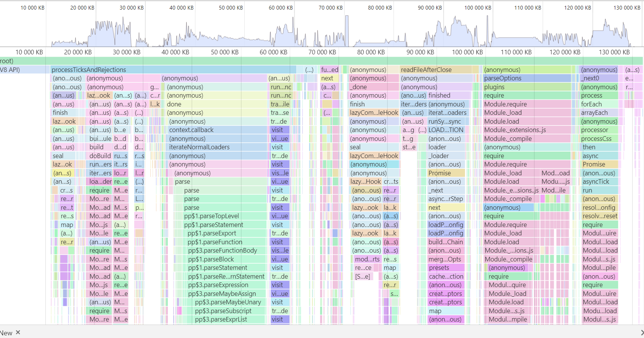Image resolution: width=644 pixels, height=338 pixels.
Task: Select the New tab in the bottom drawer
Action: tap(6, 333)
